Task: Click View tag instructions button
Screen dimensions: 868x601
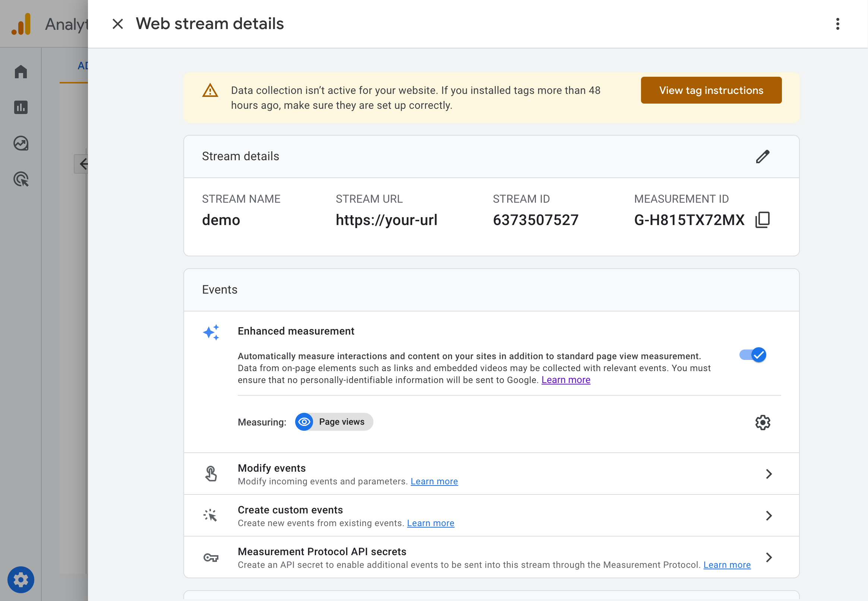Action: click(711, 91)
